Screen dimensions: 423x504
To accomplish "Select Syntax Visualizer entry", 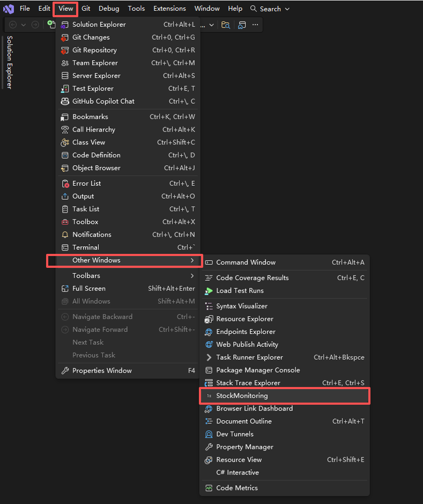I will (x=285, y=306).
